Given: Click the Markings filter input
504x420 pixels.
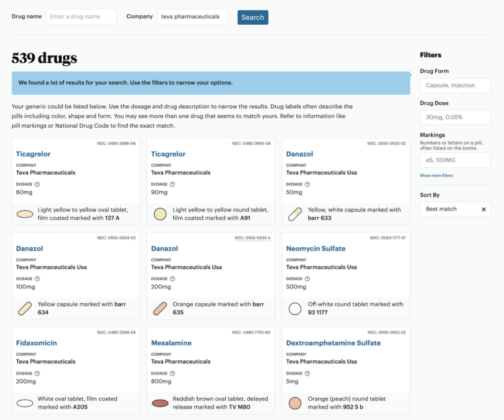Looking at the screenshot, I should click(455, 160).
